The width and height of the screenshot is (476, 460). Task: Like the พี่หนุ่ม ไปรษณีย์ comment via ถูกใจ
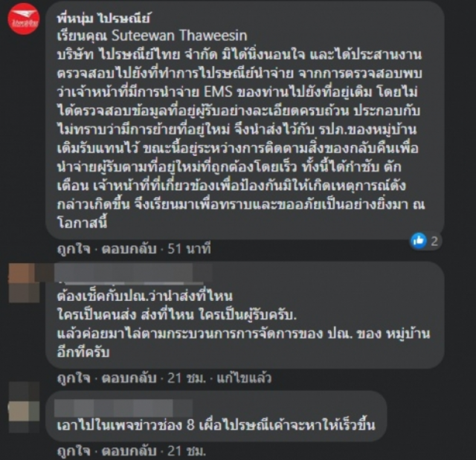pyautogui.click(x=74, y=249)
